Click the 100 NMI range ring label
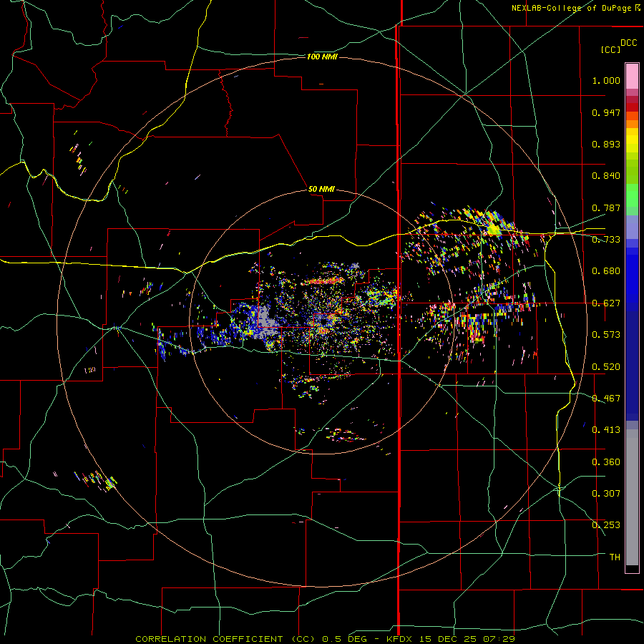 coord(322,57)
